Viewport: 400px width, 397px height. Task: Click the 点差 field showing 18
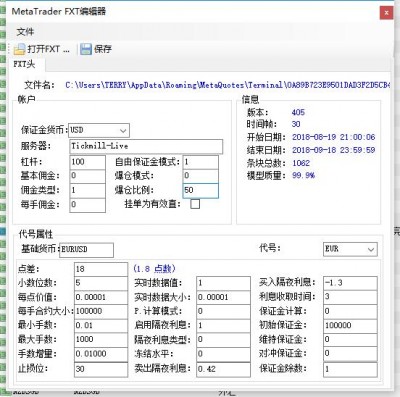[101, 269]
